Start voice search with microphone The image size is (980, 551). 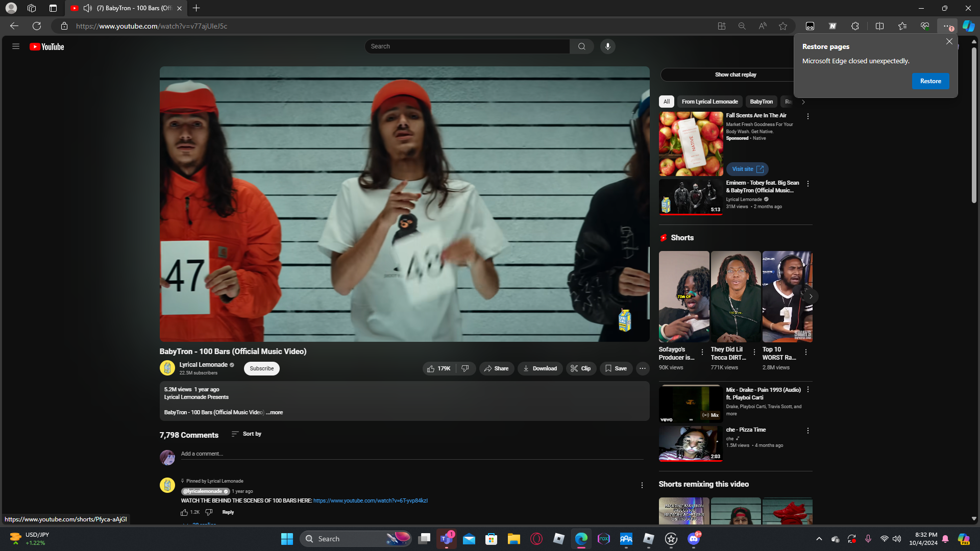[x=607, y=46]
